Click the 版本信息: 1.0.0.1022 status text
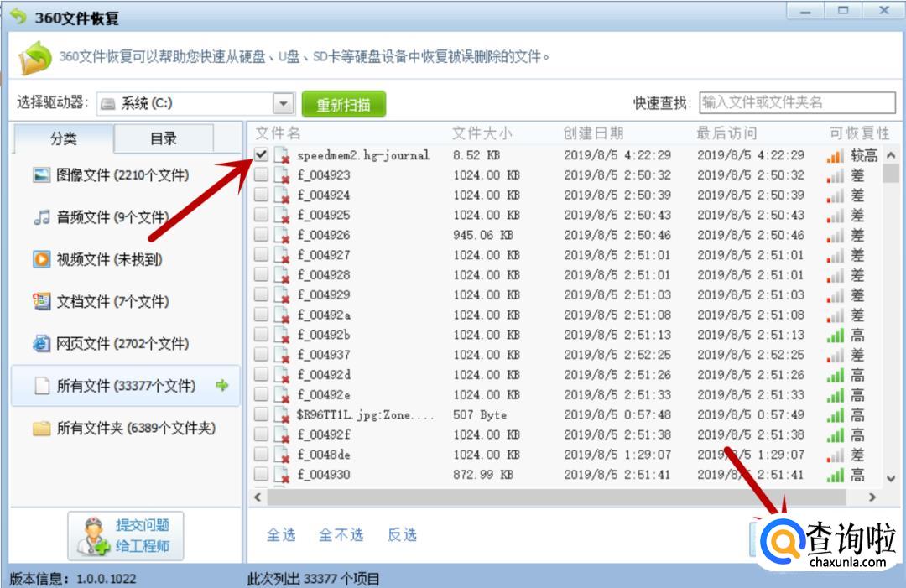The width and height of the screenshot is (906, 588). tap(73, 579)
